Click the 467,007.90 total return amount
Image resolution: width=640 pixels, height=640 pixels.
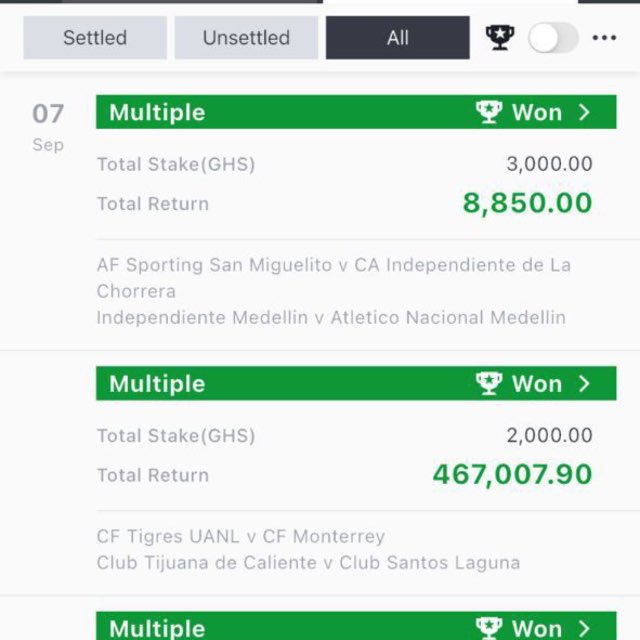512,474
